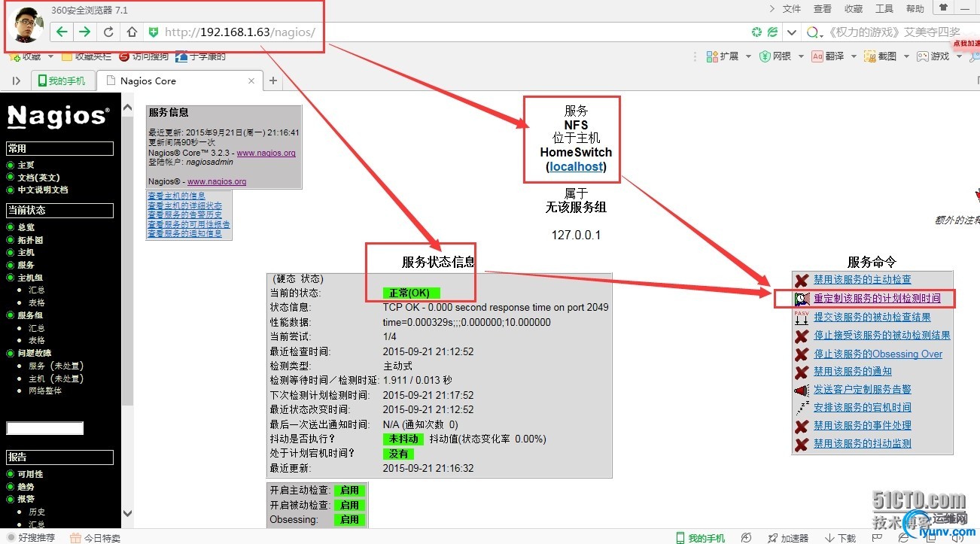
Task: Expand the 截图 dropdown arrow
Action: coord(905,56)
